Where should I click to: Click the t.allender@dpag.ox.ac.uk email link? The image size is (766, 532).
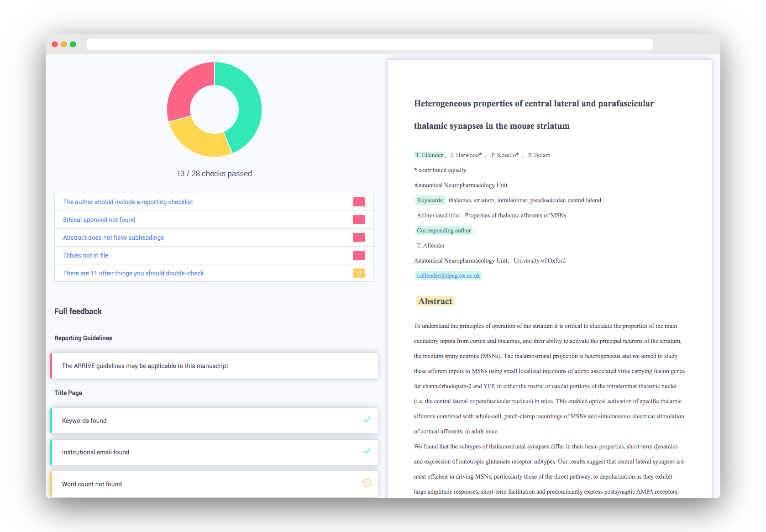[448, 276]
